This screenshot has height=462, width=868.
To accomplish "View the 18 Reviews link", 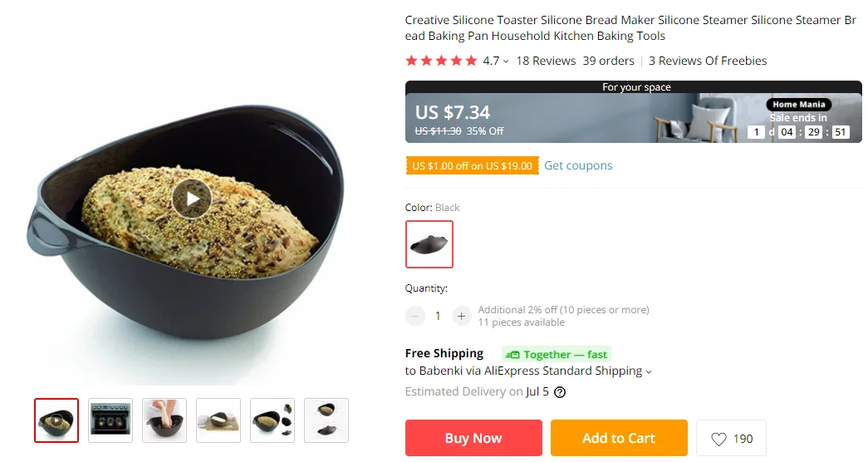I will pyautogui.click(x=546, y=61).
